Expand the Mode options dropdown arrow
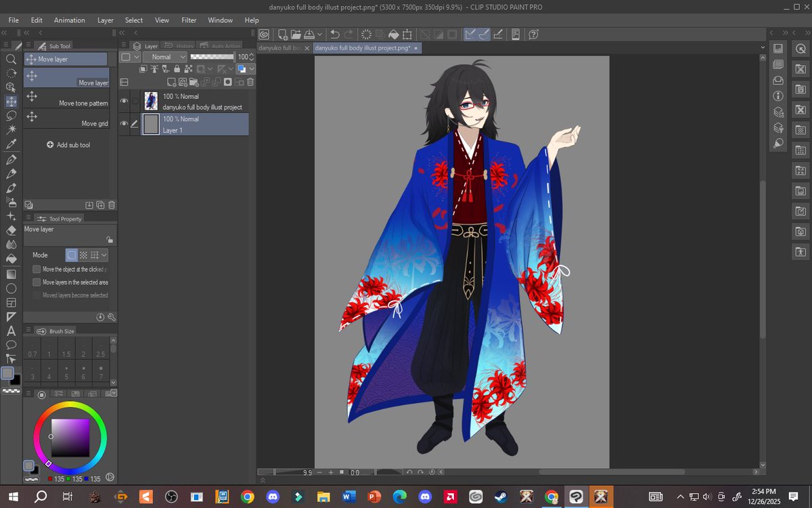This screenshot has height=508, width=812. click(104, 255)
